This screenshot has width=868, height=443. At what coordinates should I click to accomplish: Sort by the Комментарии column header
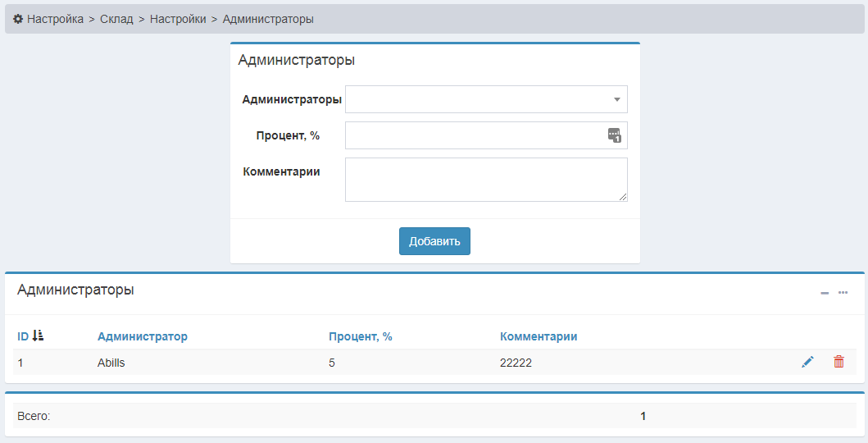click(x=539, y=336)
